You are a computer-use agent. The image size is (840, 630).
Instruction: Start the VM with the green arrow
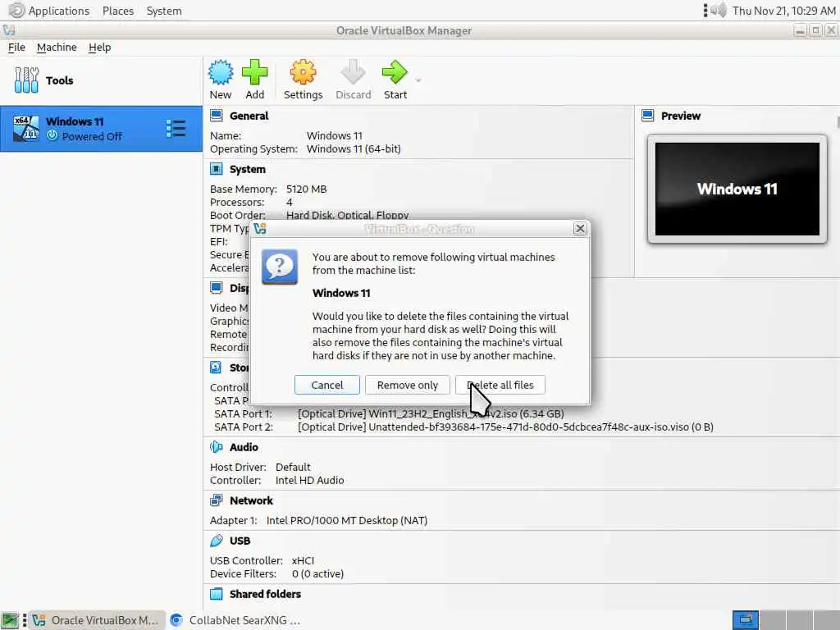click(x=395, y=72)
